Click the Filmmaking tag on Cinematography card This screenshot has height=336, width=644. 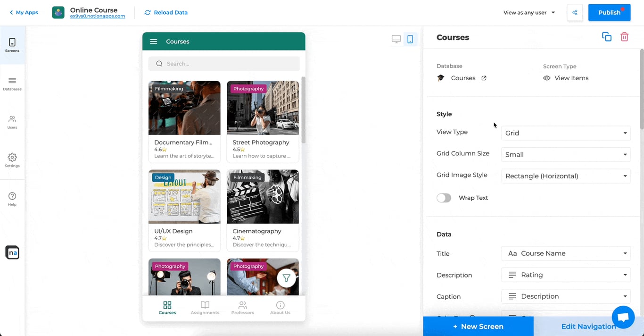(x=247, y=177)
